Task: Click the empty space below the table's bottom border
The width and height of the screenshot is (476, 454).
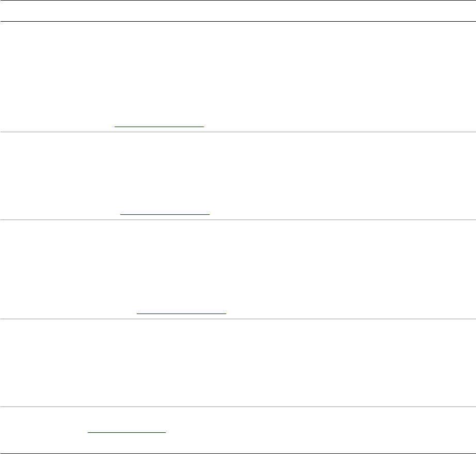Action: click(237, 453)
